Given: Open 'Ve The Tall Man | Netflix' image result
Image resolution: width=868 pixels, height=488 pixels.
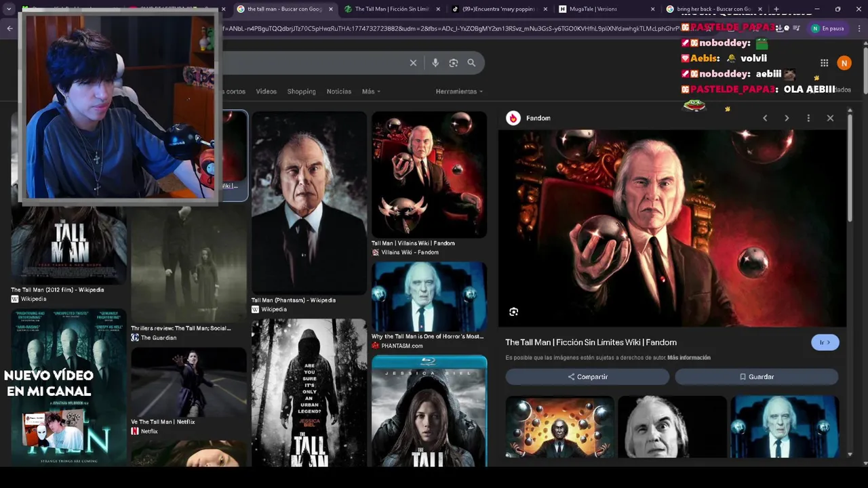Looking at the screenshot, I should pos(189,382).
